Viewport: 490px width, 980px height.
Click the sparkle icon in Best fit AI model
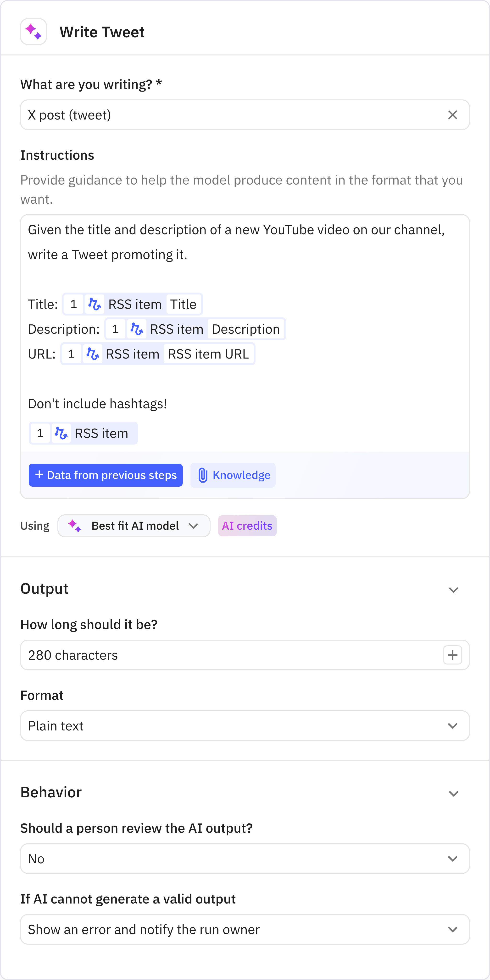tap(75, 526)
